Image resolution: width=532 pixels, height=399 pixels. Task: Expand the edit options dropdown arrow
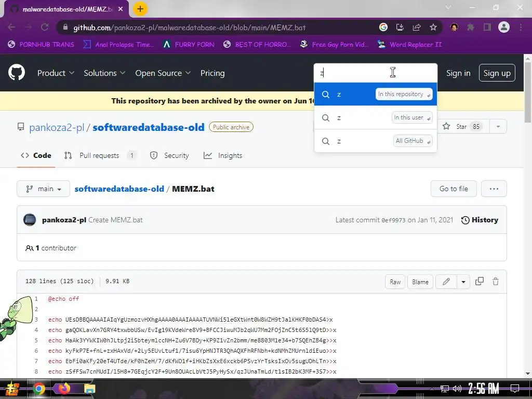(x=463, y=282)
